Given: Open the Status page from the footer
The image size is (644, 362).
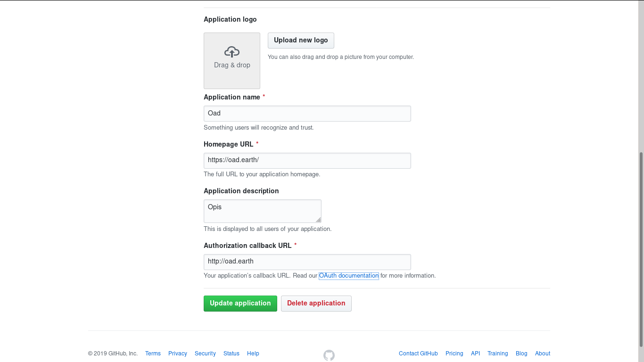Looking at the screenshot, I should (231, 353).
